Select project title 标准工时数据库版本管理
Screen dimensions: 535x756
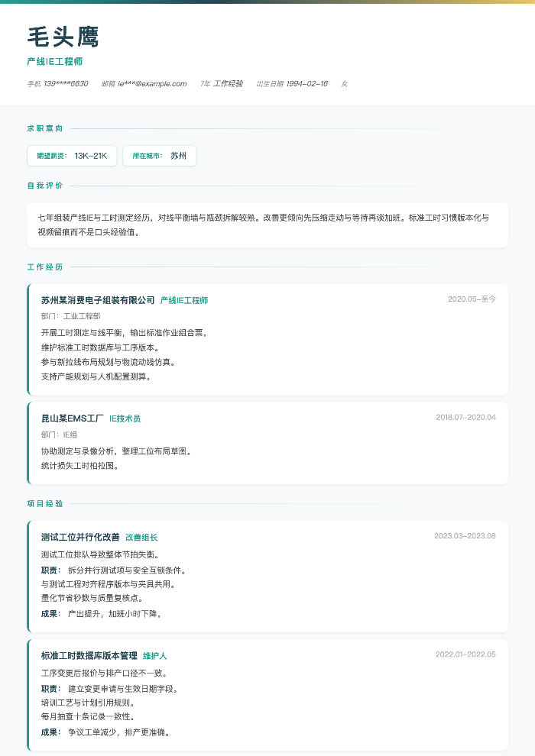(89, 656)
